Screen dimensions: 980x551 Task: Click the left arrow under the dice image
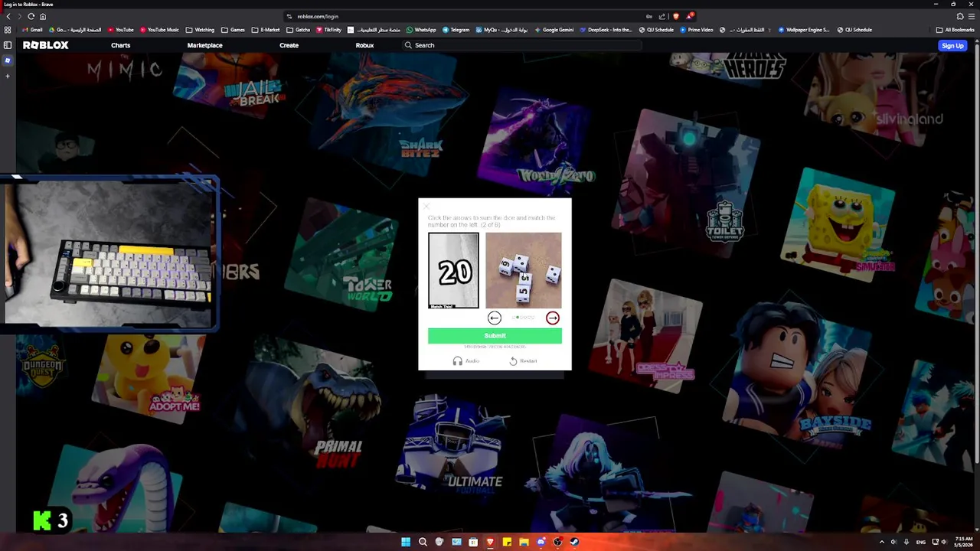coord(495,318)
